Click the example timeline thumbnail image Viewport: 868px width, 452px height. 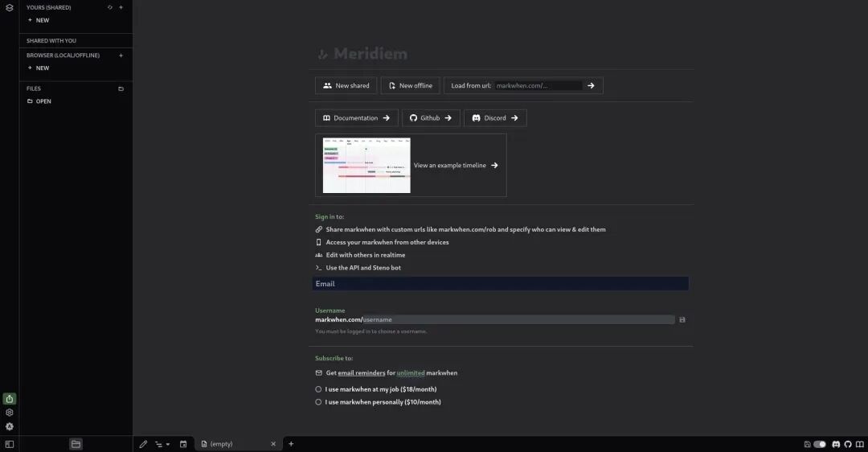366,165
